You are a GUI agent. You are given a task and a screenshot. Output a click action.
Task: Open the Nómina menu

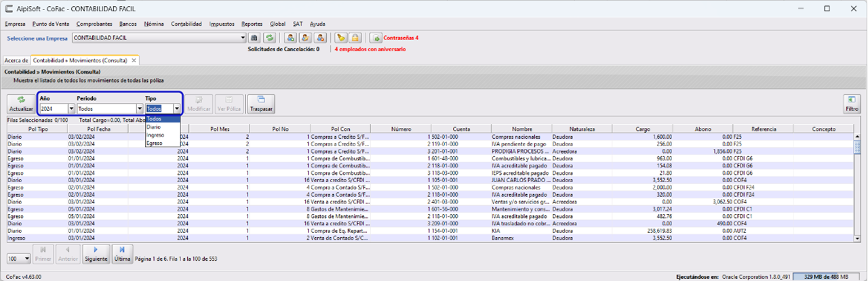pyautogui.click(x=154, y=24)
